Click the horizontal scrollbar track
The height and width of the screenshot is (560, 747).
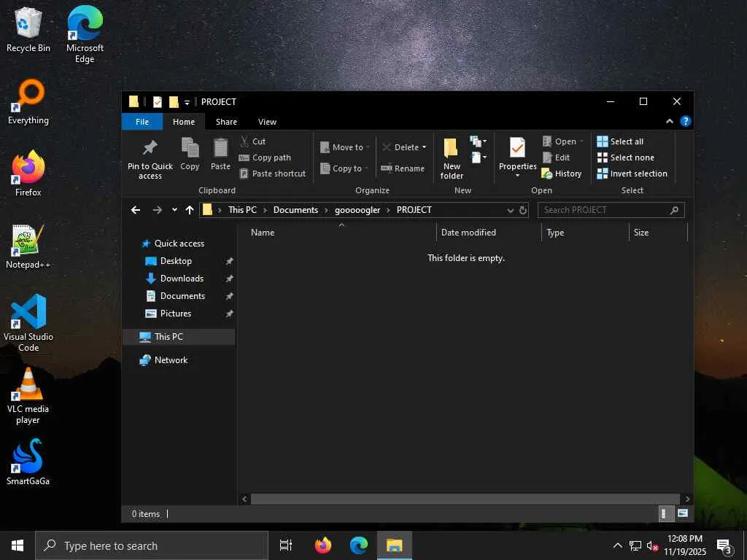pyautogui.click(x=465, y=499)
